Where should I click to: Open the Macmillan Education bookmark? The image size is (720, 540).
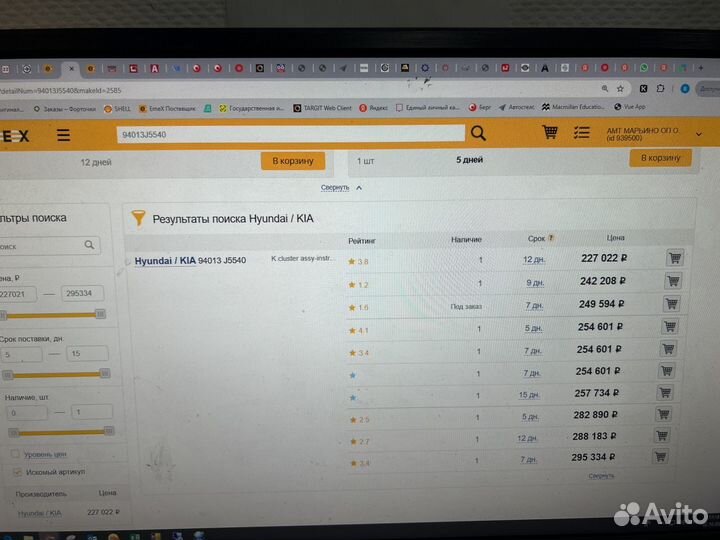574,107
